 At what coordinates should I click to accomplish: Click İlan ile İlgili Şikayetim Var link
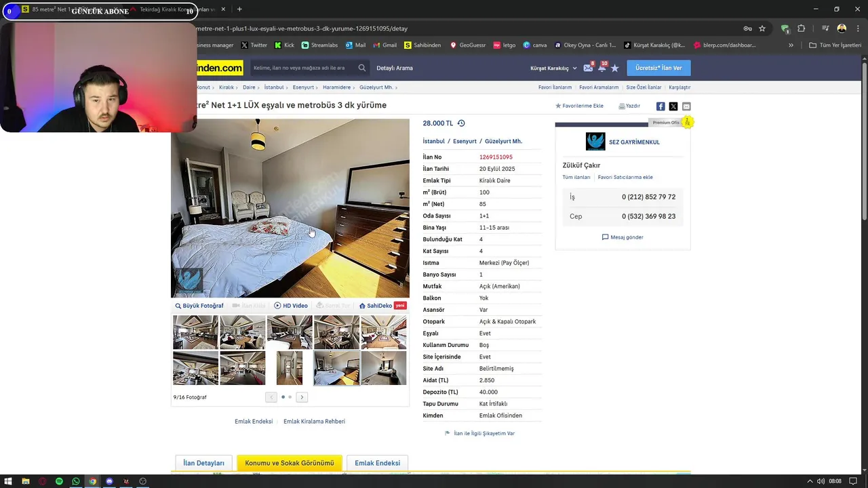479,433
